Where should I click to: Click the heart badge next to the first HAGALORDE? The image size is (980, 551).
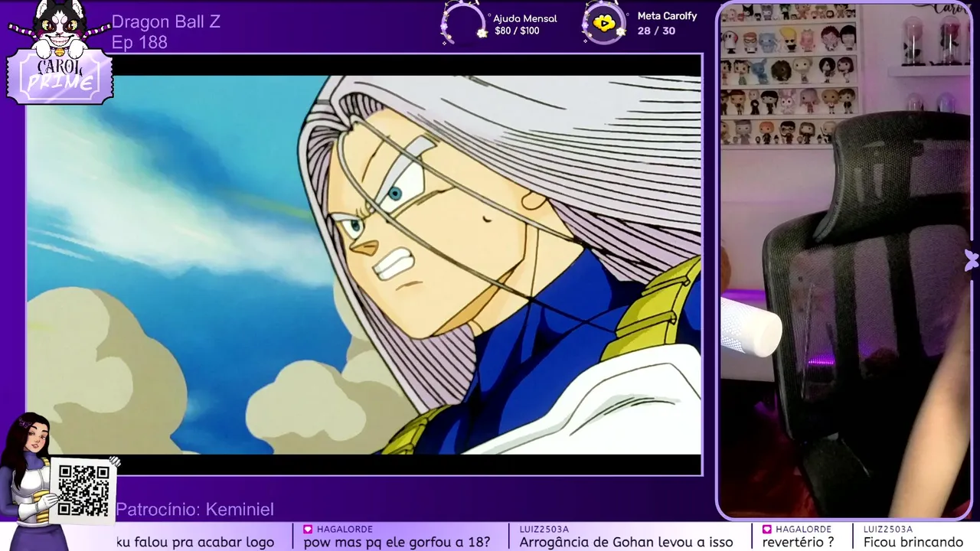point(308,529)
